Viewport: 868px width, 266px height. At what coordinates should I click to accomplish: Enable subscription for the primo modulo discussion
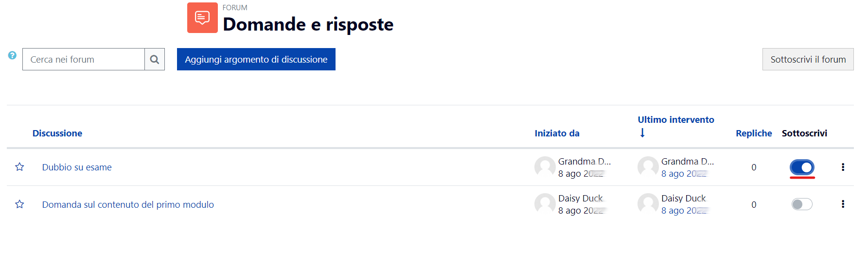(x=802, y=204)
